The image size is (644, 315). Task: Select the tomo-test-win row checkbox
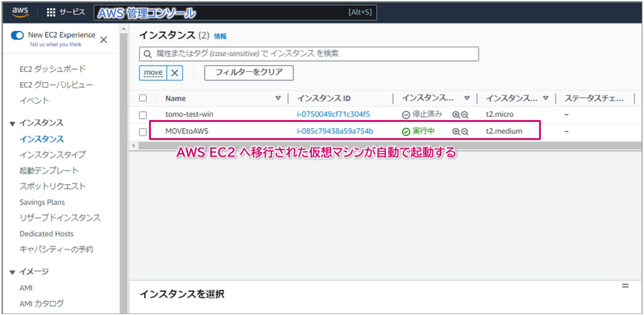(143, 115)
